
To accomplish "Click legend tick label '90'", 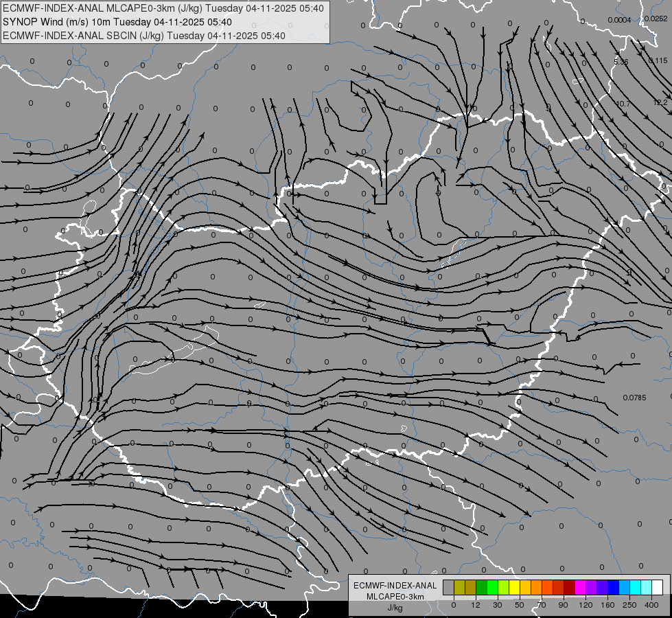I will [564, 605].
